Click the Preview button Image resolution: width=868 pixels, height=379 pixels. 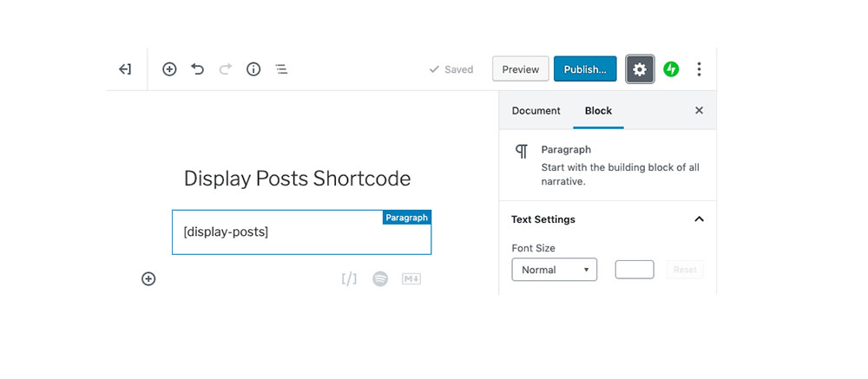pos(521,69)
